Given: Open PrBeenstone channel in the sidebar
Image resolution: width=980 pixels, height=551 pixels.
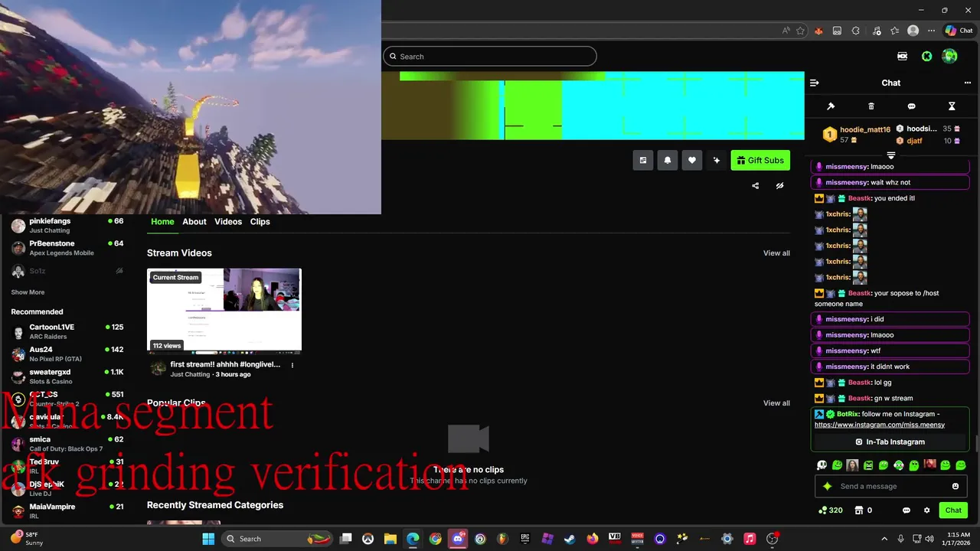Looking at the screenshot, I should coord(67,247).
